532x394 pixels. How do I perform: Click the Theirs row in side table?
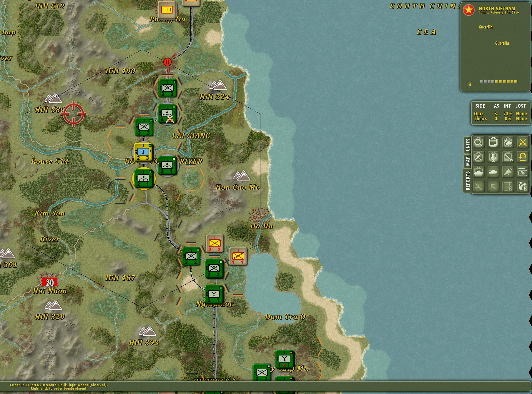point(500,118)
